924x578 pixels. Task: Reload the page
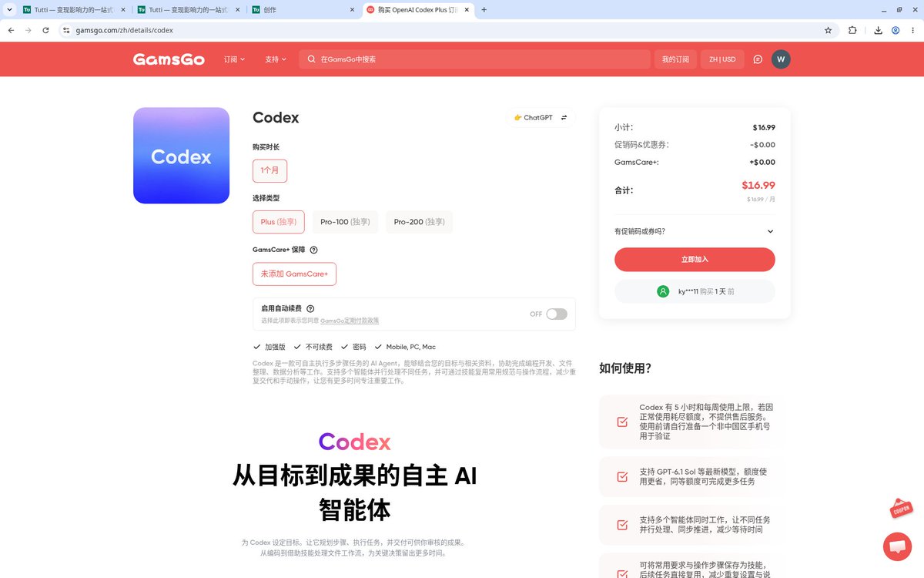click(45, 30)
